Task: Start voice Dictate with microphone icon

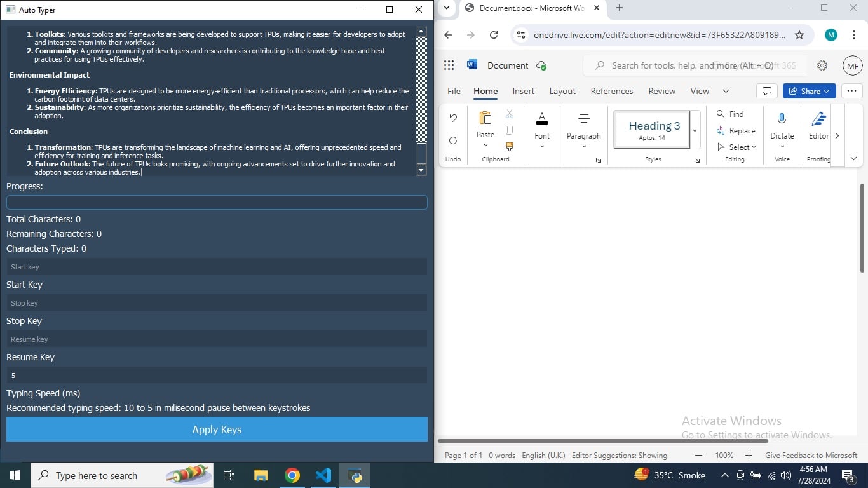Action: (782, 119)
